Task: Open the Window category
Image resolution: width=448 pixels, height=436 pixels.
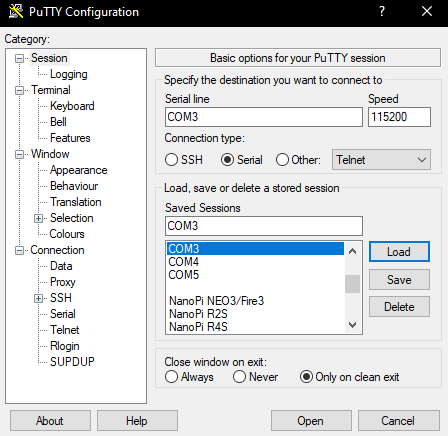Action: (50, 154)
